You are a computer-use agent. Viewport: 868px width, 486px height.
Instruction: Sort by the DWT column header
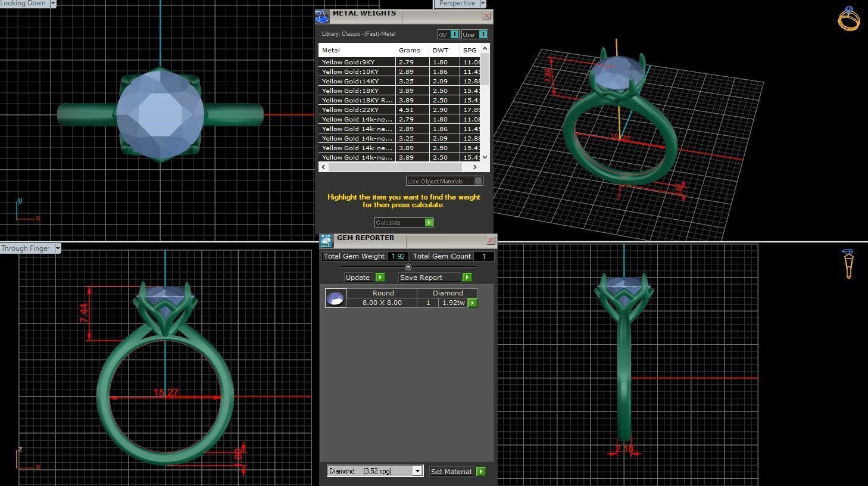(x=444, y=50)
